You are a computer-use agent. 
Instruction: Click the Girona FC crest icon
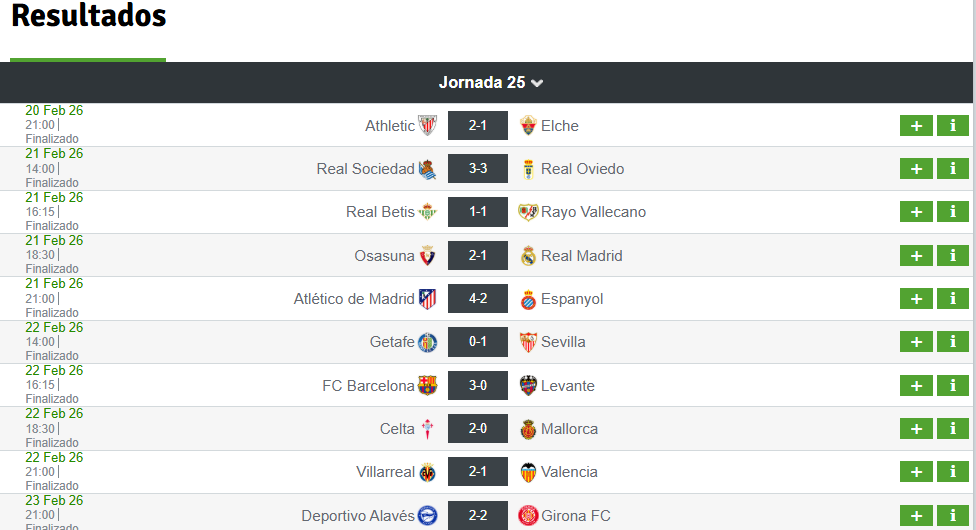click(528, 516)
